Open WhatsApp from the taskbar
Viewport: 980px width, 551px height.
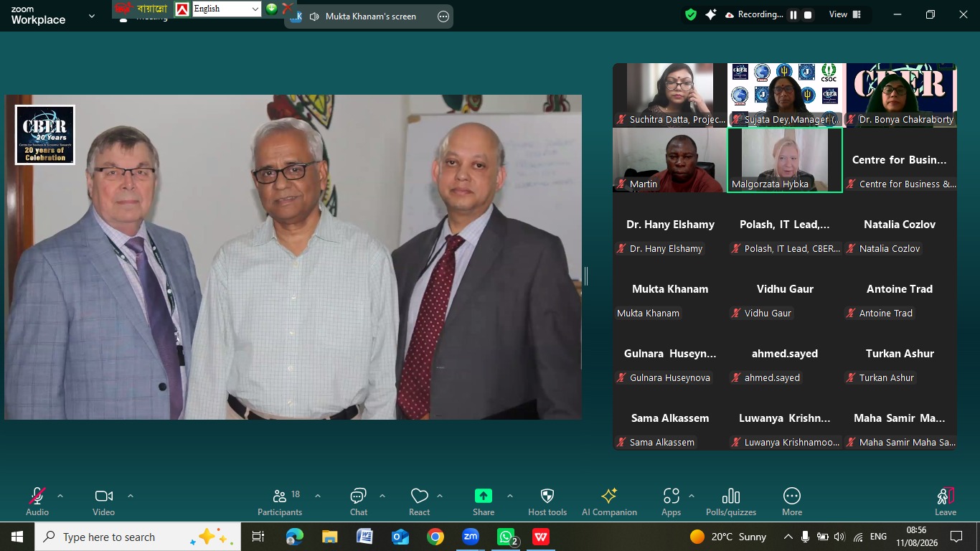point(507,537)
